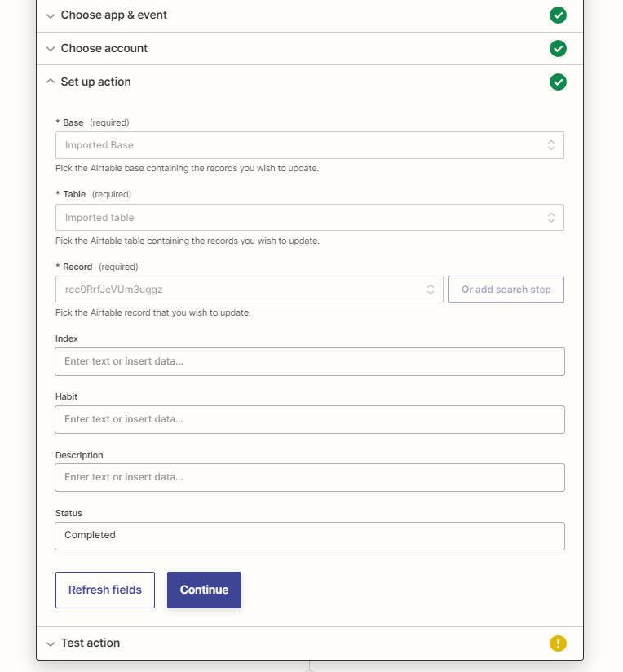Viewport: 623px width, 672px height.
Task: Click yellow warning icon beside Test action
Action: [x=558, y=643]
